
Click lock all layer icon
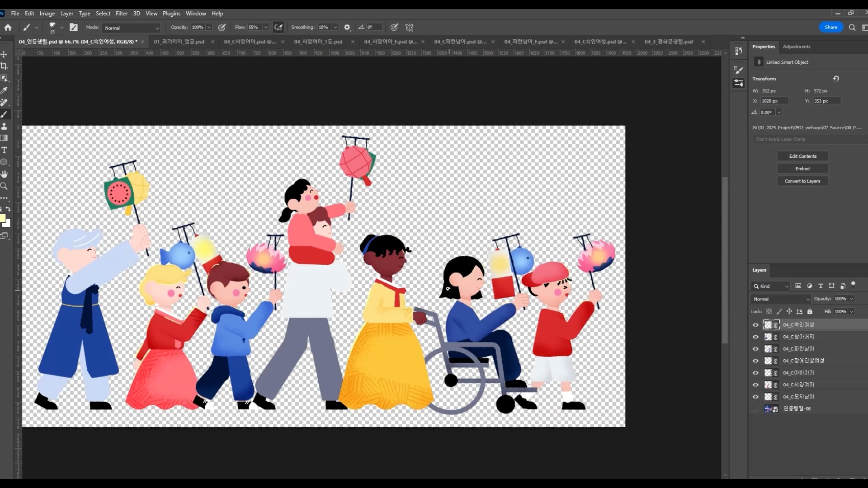pyautogui.click(x=810, y=311)
